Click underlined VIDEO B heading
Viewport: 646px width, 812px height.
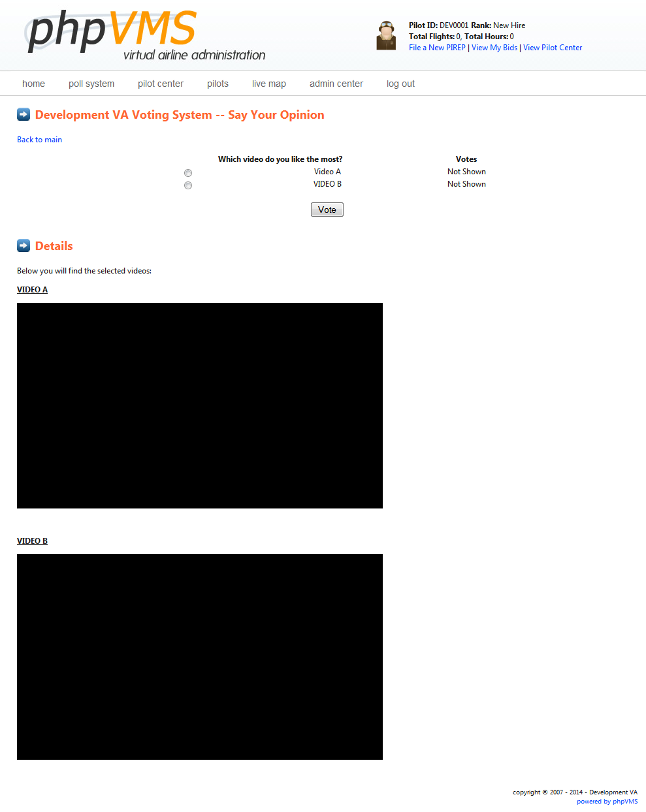[x=32, y=541]
